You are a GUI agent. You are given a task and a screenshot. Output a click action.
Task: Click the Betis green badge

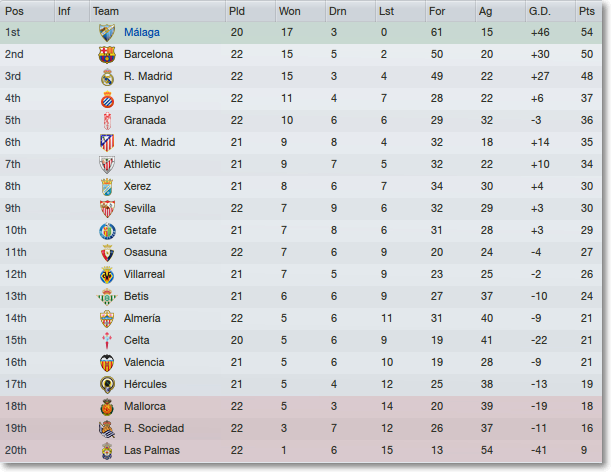(107, 297)
